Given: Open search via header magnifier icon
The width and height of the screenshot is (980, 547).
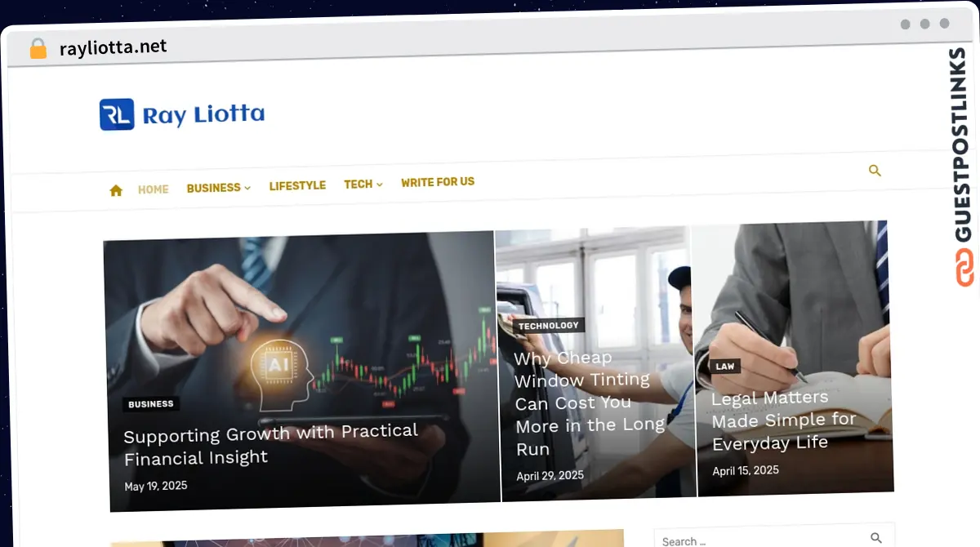Looking at the screenshot, I should tap(875, 171).
